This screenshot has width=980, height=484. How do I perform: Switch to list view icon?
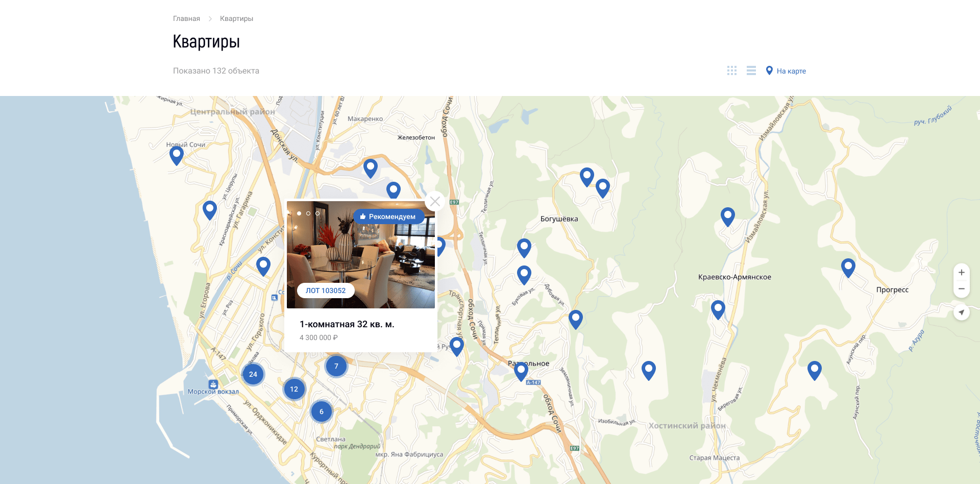[751, 71]
